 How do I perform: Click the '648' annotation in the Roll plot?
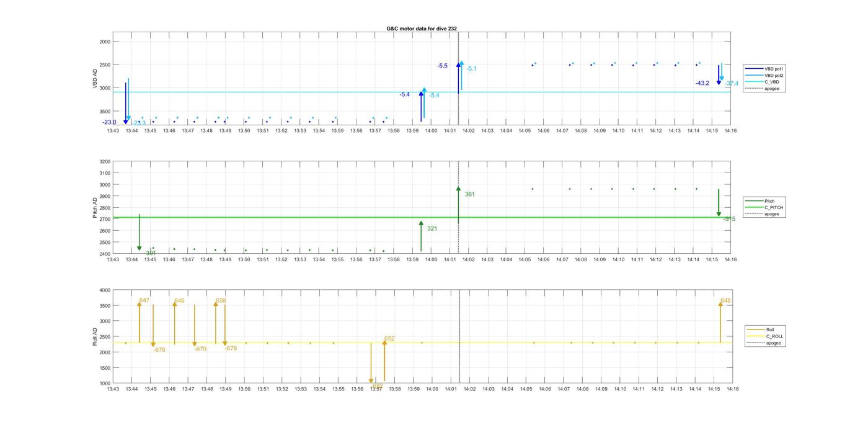[725, 301]
